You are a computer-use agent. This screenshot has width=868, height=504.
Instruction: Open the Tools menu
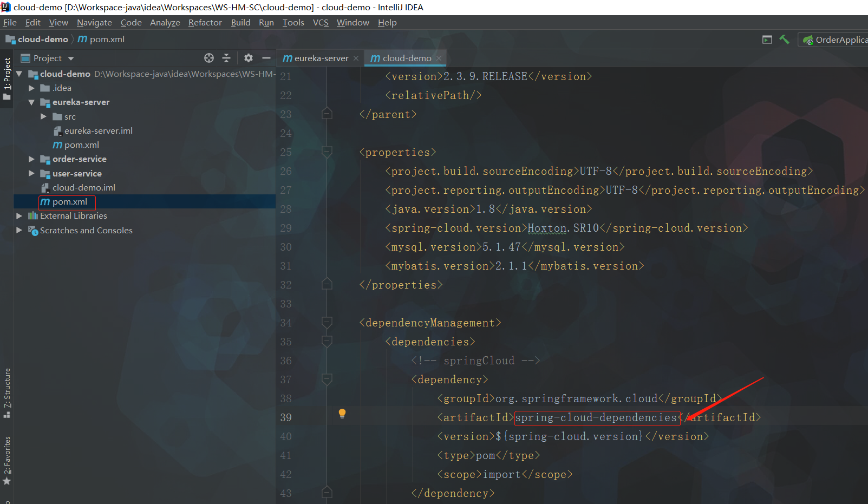click(293, 22)
